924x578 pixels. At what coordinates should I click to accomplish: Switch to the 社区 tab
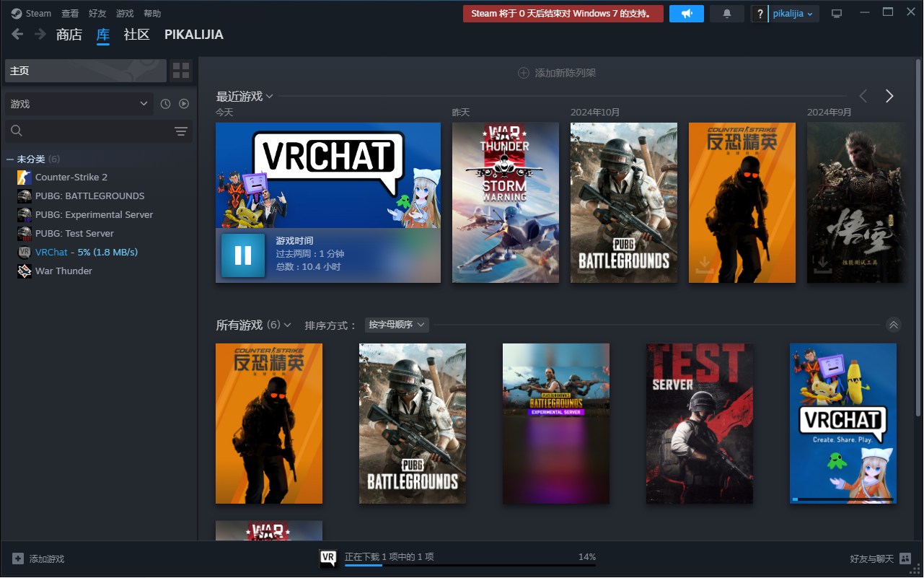(x=136, y=34)
